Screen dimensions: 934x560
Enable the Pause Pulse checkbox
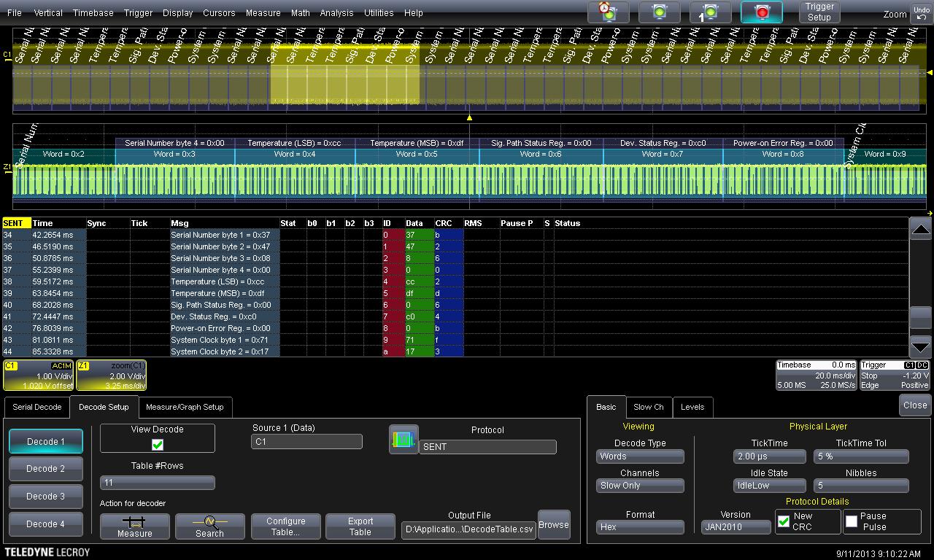click(x=852, y=521)
